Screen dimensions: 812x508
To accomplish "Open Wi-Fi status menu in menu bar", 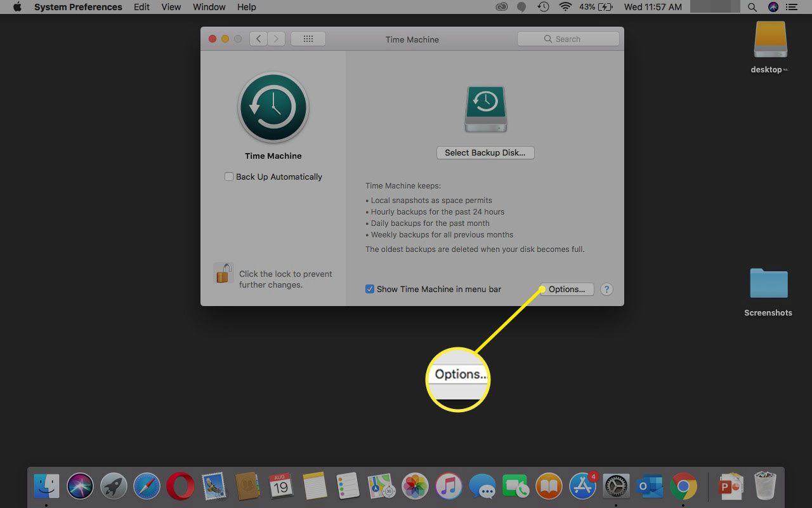I will click(x=565, y=7).
